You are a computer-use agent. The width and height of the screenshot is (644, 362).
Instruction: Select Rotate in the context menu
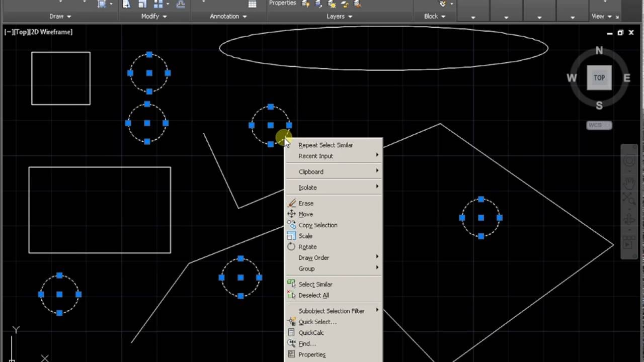point(334,247)
